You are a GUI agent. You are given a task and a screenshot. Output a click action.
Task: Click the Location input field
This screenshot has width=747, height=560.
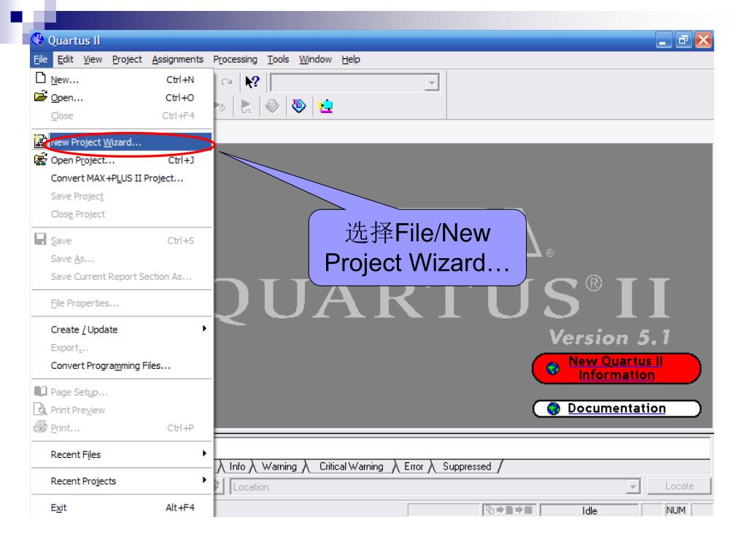pyautogui.click(x=429, y=486)
